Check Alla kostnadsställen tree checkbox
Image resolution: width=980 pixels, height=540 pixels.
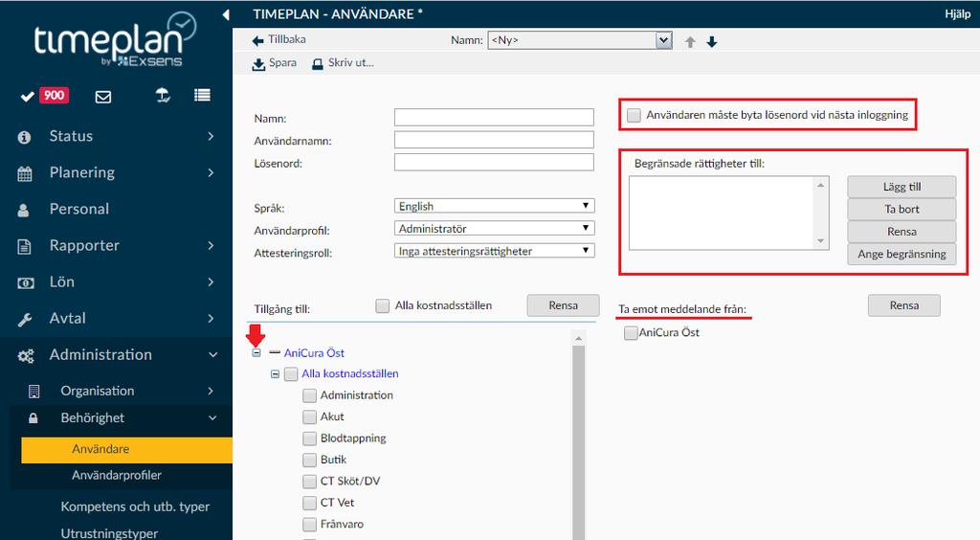coord(291,373)
